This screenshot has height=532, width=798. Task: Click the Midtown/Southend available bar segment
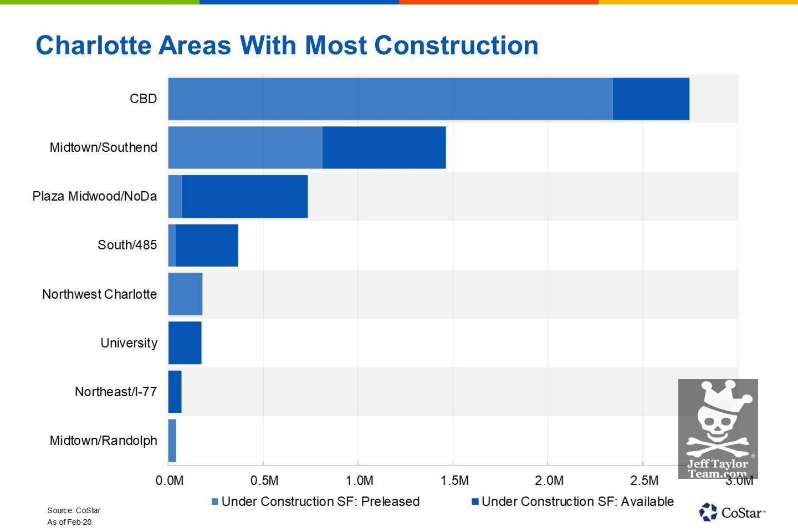coord(384,147)
